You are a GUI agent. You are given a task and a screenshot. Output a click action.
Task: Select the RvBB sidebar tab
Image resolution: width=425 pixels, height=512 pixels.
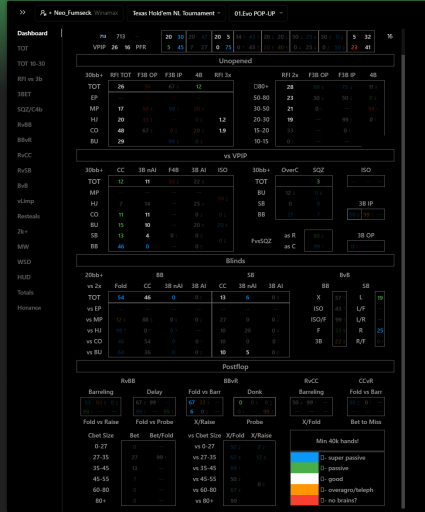(24, 125)
